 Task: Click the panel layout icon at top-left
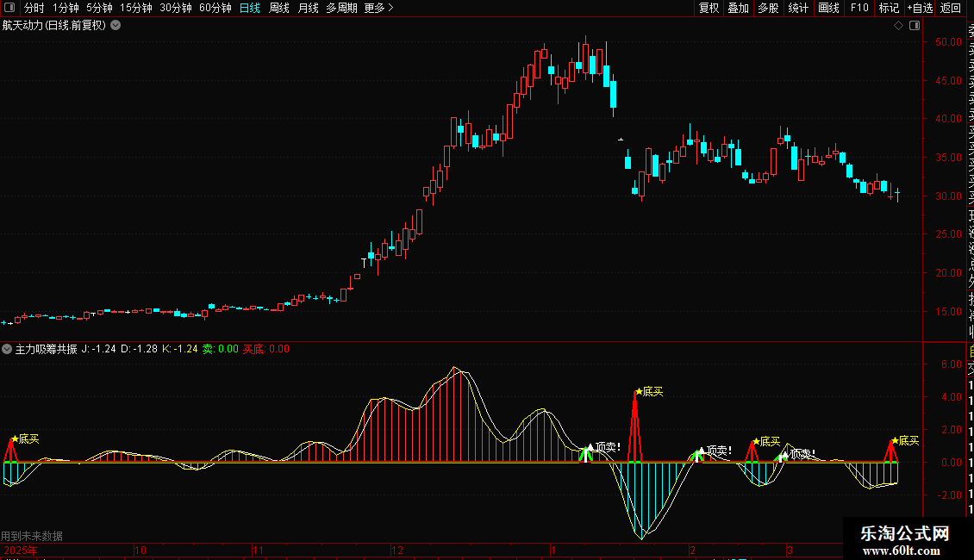[9, 8]
